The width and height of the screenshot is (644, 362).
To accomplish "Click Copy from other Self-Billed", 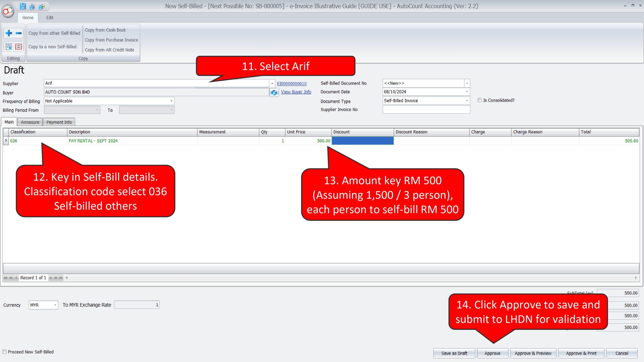I will [54, 33].
